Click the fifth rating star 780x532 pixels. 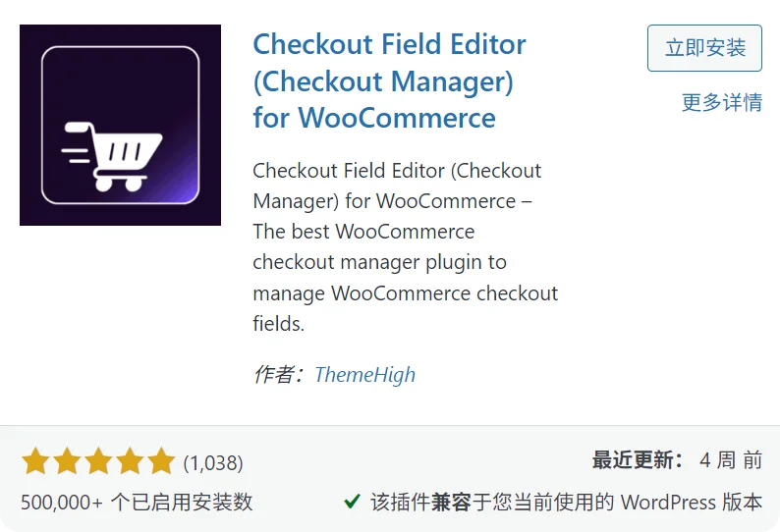coord(161,460)
